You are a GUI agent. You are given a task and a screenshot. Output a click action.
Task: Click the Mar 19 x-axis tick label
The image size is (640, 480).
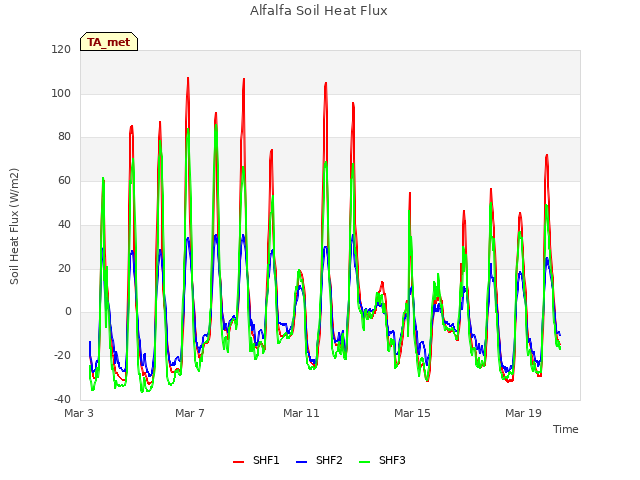[x=523, y=413]
